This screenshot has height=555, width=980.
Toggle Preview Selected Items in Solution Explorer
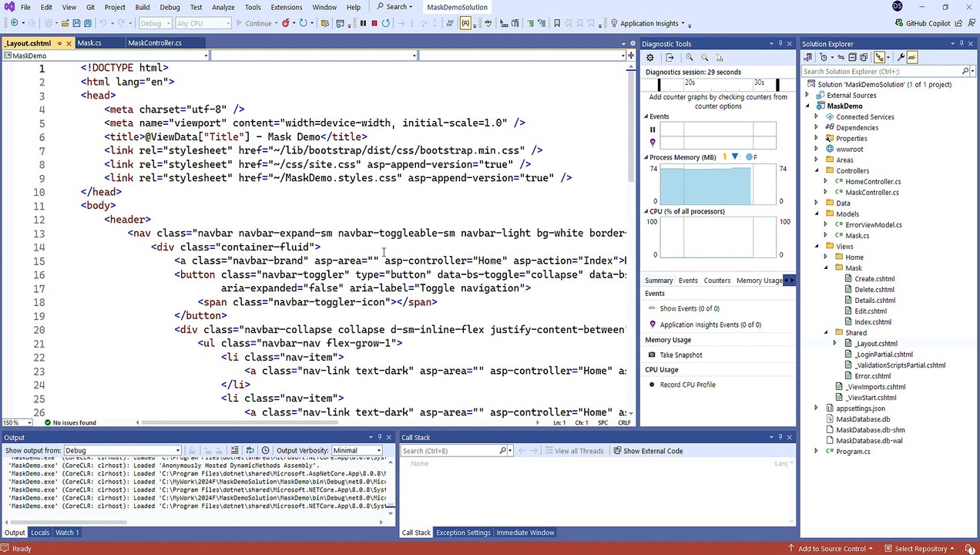click(912, 57)
